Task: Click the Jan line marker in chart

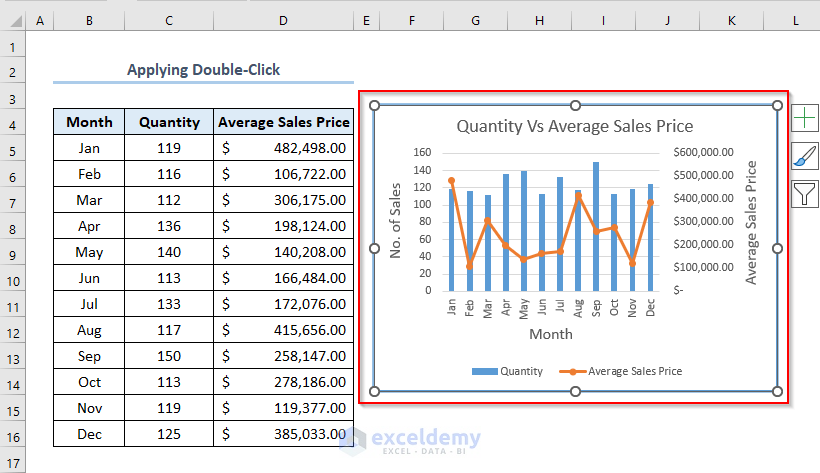Action: pyautogui.click(x=452, y=181)
